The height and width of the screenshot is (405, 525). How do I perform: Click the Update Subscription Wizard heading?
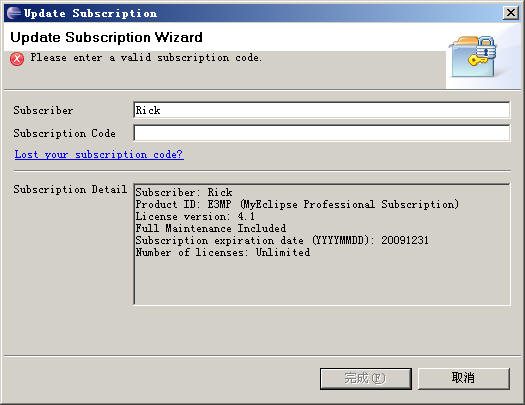pos(106,37)
